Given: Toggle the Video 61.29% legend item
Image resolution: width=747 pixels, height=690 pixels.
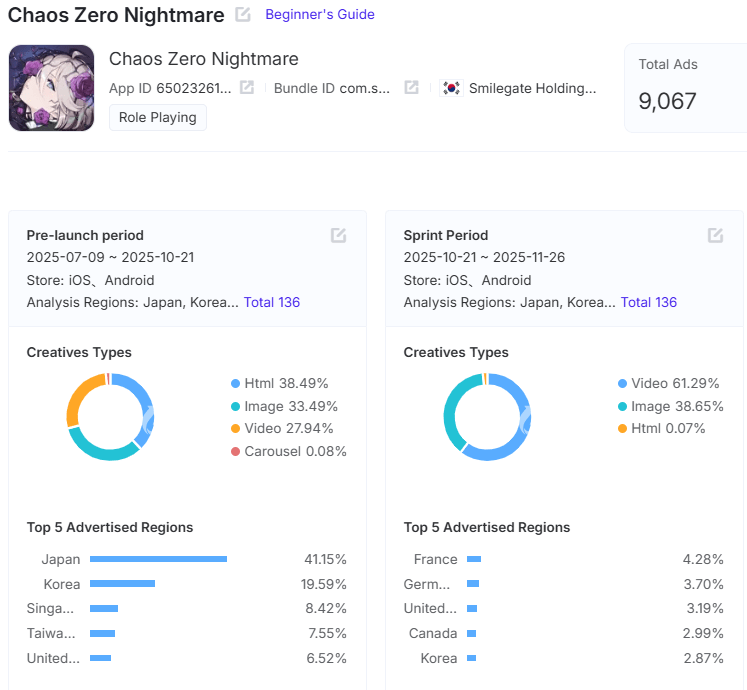Looking at the screenshot, I should [x=668, y=383].
